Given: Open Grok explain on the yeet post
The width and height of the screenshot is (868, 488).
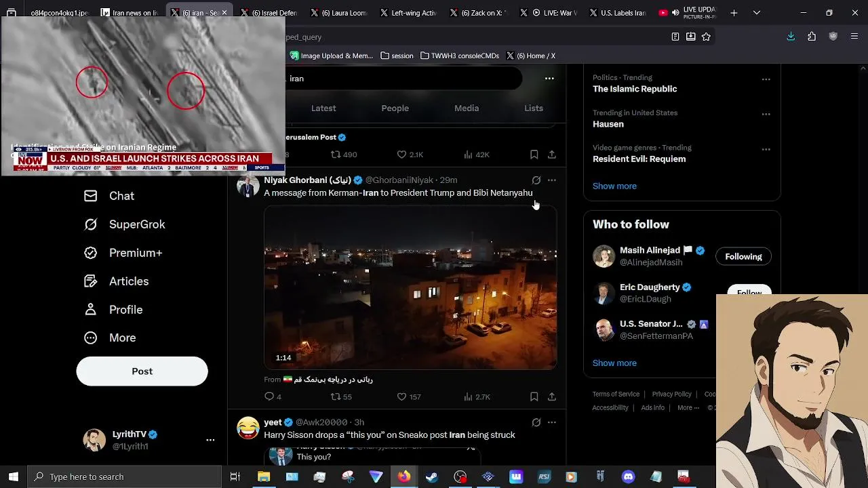Looking at the screenshot, I should (536, 422).
